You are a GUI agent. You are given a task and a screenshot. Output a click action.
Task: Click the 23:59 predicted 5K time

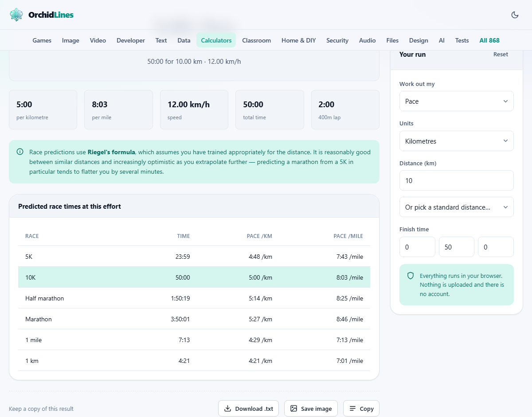(183, 257)
